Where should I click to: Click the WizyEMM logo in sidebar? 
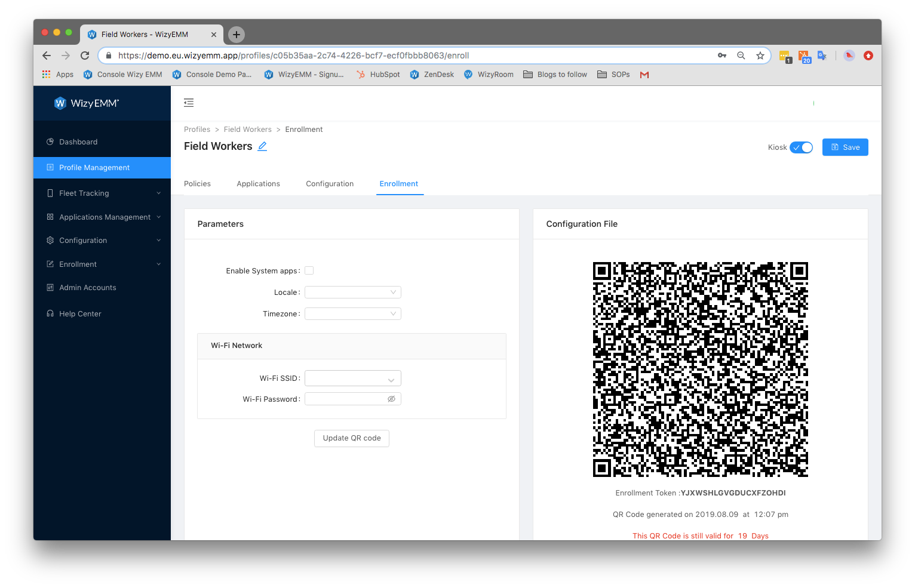[87, 103]
